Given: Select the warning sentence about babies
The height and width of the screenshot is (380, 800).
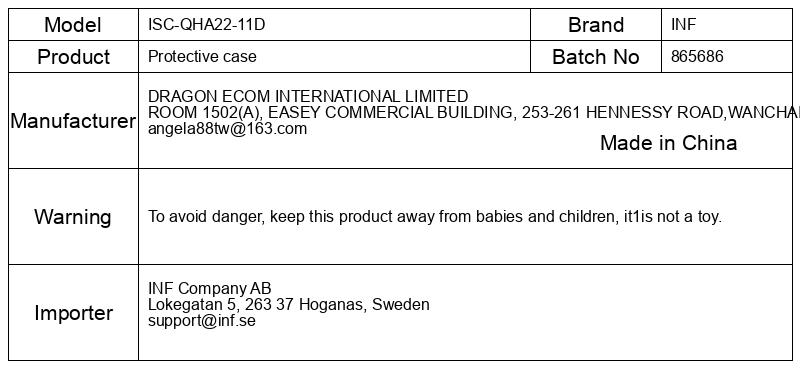Looking at the screenshot, I should 435,217.
